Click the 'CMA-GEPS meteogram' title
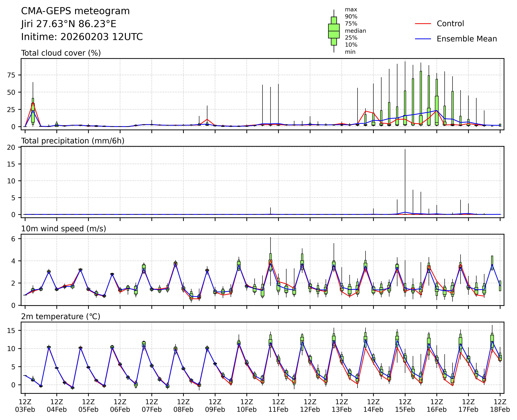This screenshot has height=420, width=517. 75,11
